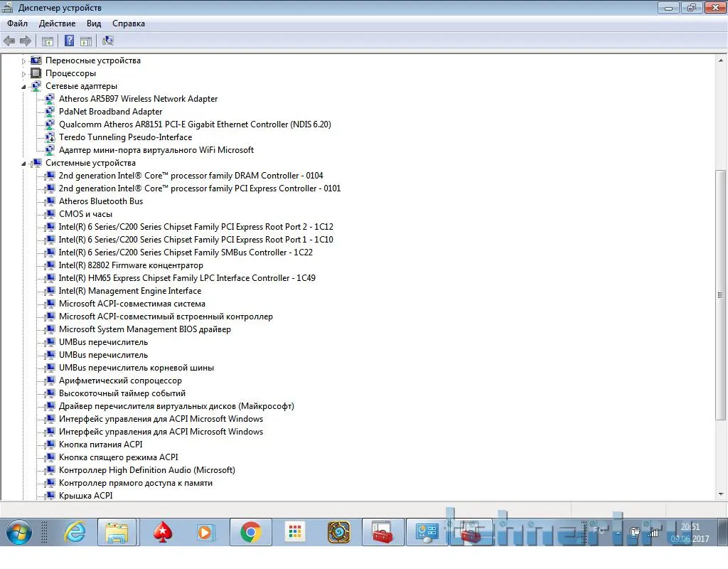Open the Help question-mark toolbar icon

tap(69, 41)
